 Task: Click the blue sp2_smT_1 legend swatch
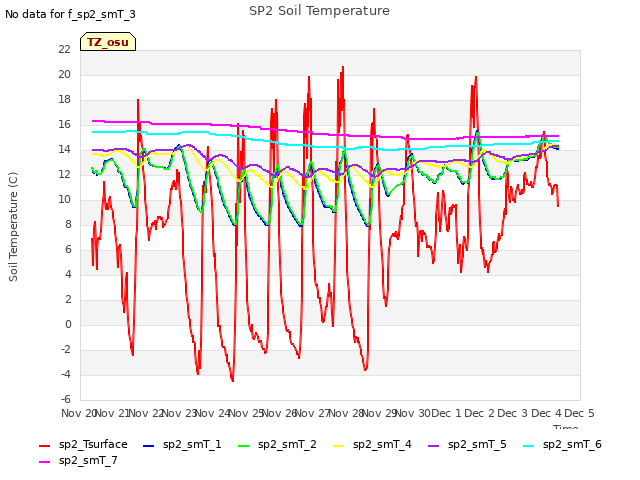click(149, 446)
